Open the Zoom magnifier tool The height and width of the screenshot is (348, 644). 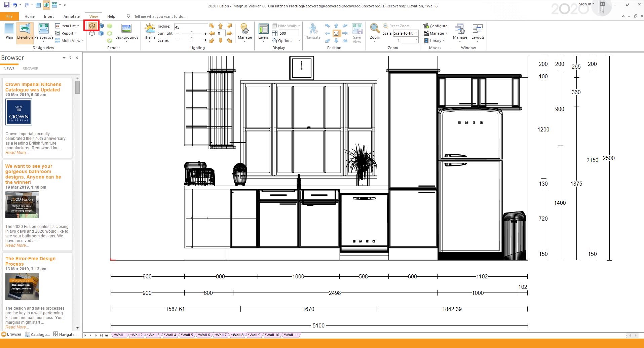[x=375, y=29]
